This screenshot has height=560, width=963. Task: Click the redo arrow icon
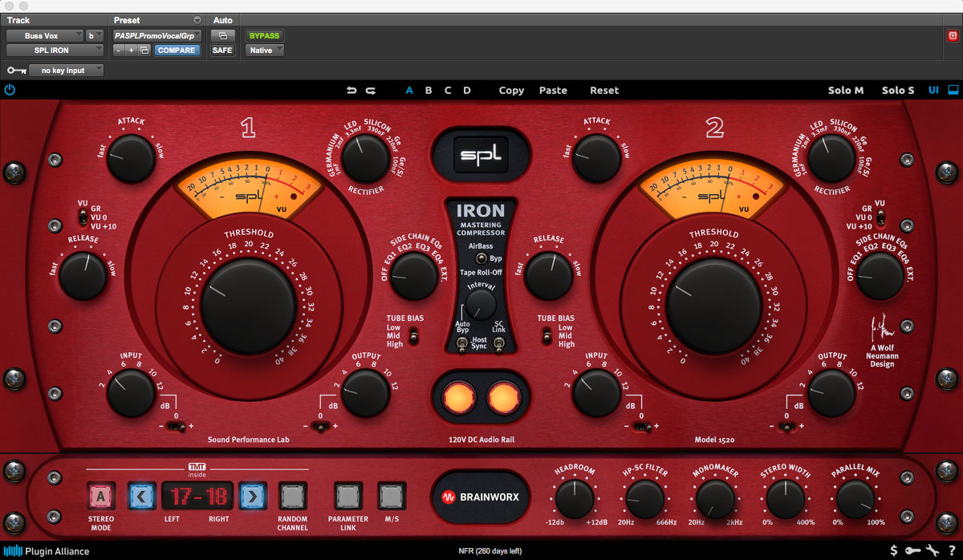[371, 91]
